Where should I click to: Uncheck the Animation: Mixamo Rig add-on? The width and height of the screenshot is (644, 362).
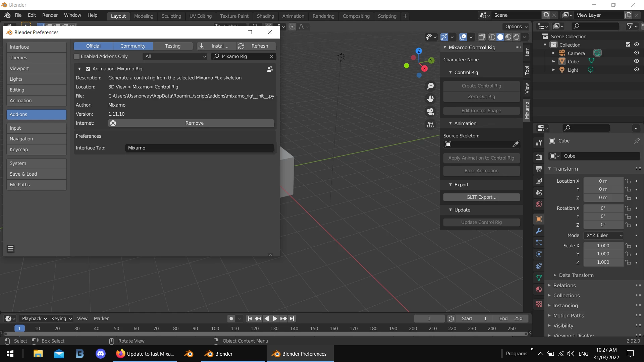click(x=88, y=69)
